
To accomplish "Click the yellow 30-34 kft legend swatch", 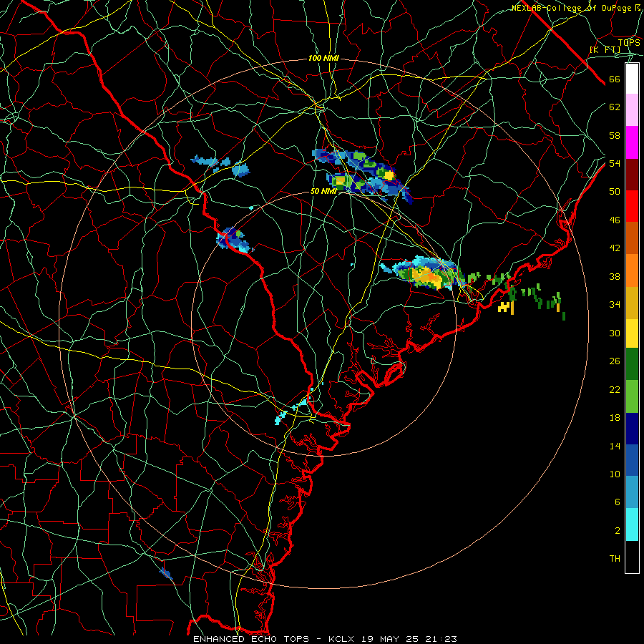I will pos(632,333).
